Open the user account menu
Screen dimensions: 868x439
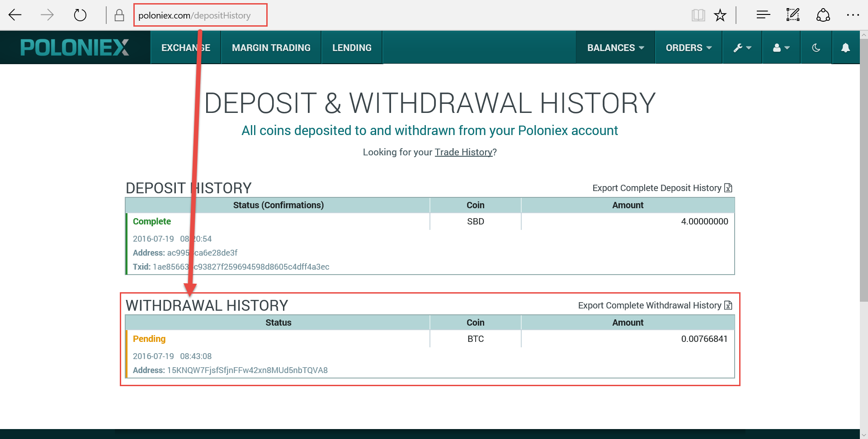[781, 47]
